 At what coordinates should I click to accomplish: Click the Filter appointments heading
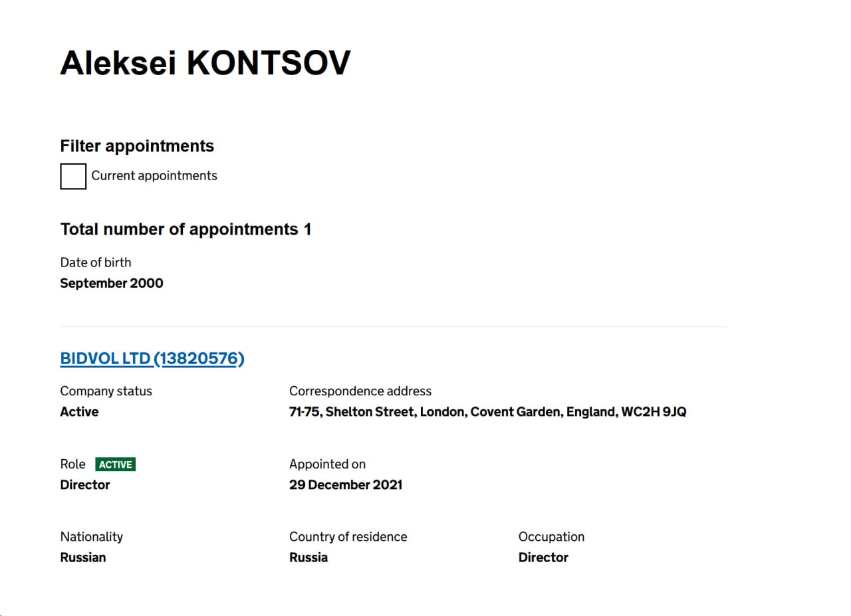[137, 146]
